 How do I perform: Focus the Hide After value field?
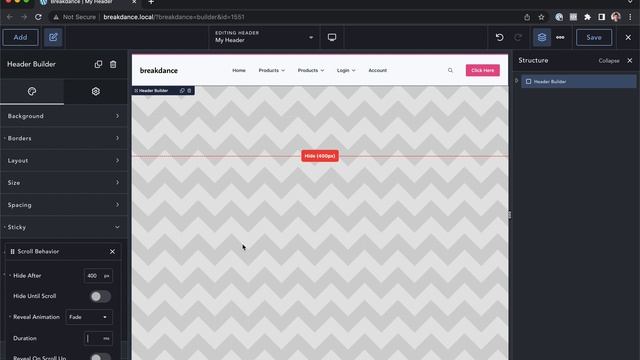point(92,276)
